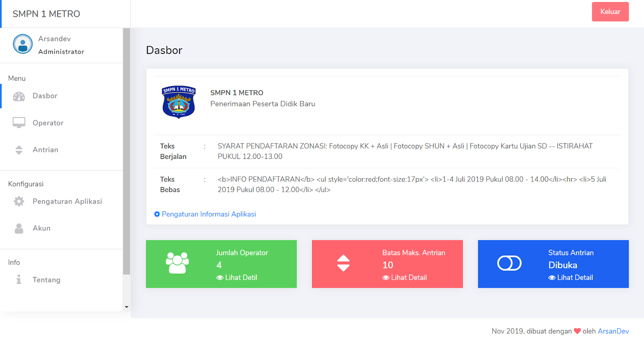Click the Dibuka status text
The image size is (644, 344).
563,265
